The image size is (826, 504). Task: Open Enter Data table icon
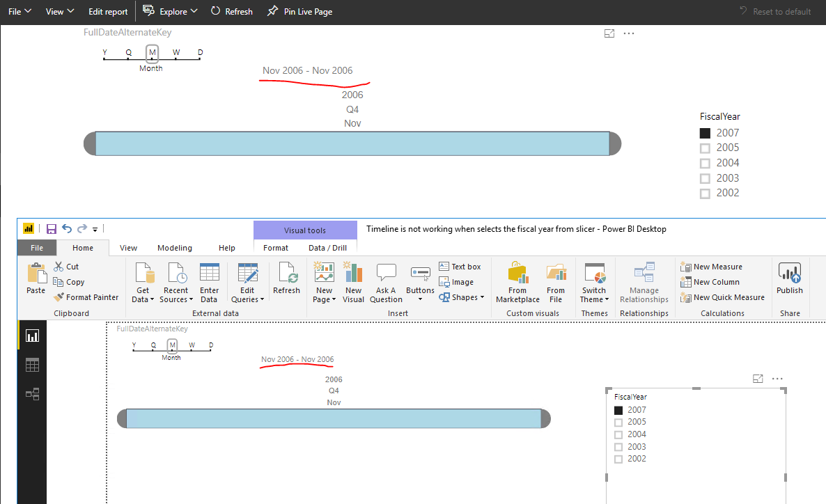(x=209, y=274)
